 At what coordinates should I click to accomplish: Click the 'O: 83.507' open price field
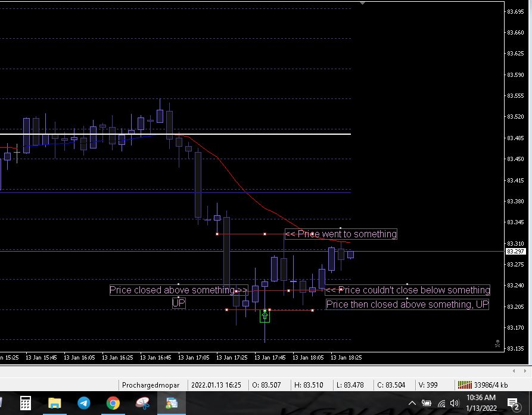[266, 385]
